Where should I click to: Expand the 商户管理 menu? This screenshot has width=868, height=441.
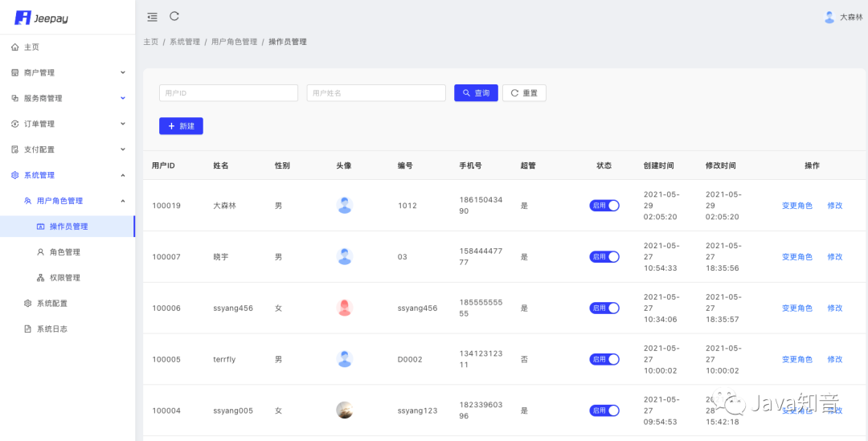tap(68, 72)
